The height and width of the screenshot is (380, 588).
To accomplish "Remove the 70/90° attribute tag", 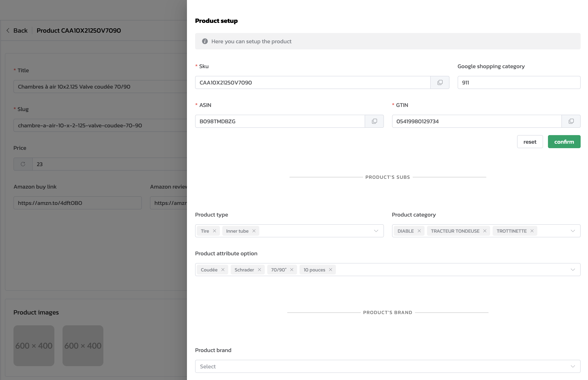I will click(292, 269).
